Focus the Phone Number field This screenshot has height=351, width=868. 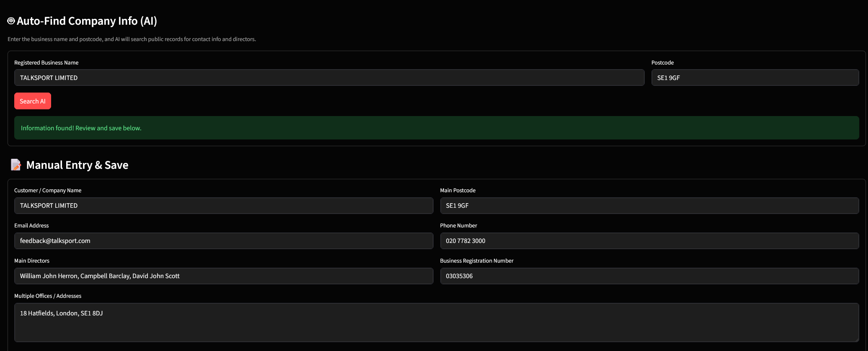coord(649,241)
